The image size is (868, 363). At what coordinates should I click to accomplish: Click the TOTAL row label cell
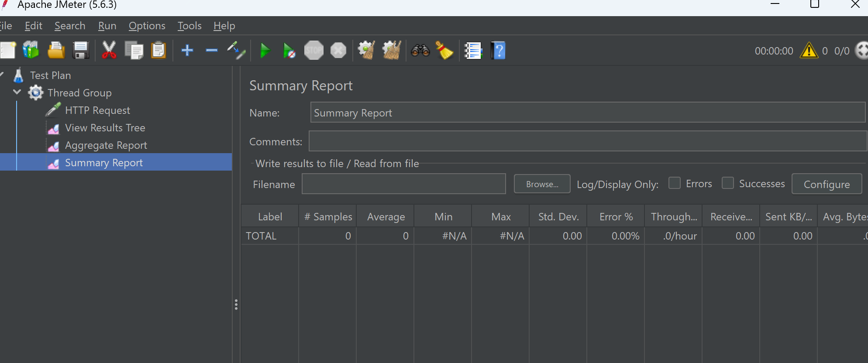pyautogui.click(x=270, y=236)
